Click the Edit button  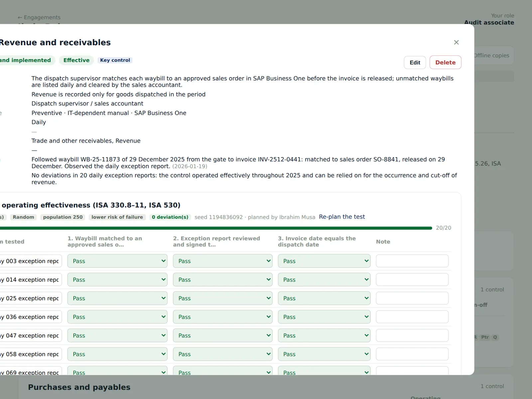[415, 63]
